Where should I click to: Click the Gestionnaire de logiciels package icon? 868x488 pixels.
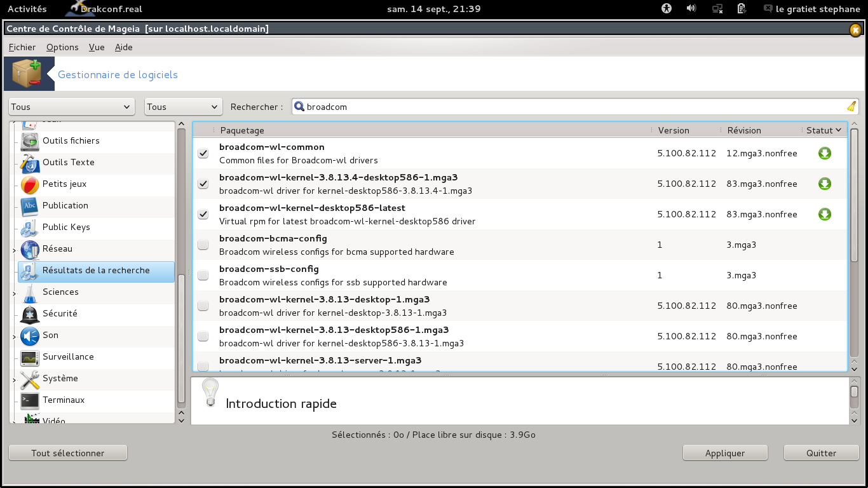tap(25, 74)
